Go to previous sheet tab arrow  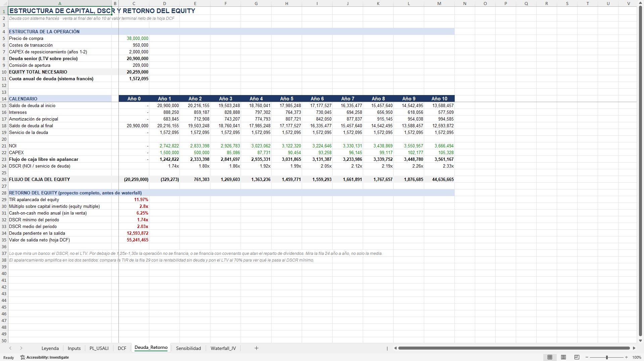[10, 348]
